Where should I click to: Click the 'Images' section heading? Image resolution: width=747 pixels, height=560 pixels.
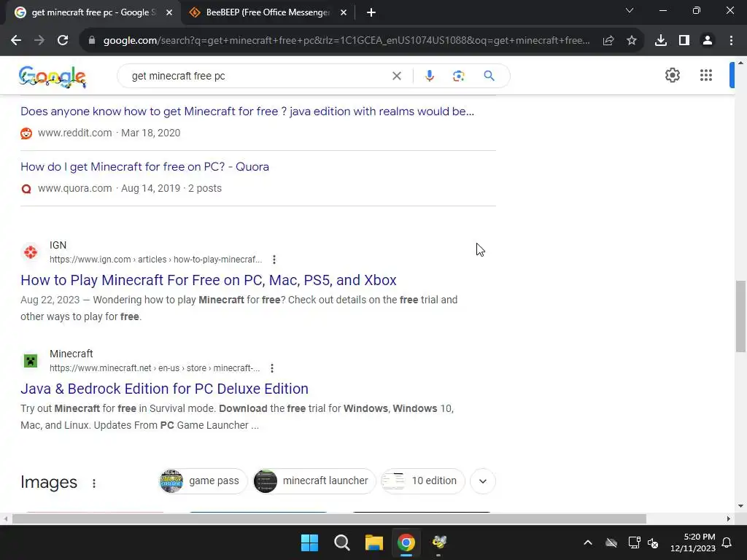click(x=49, y=482)
